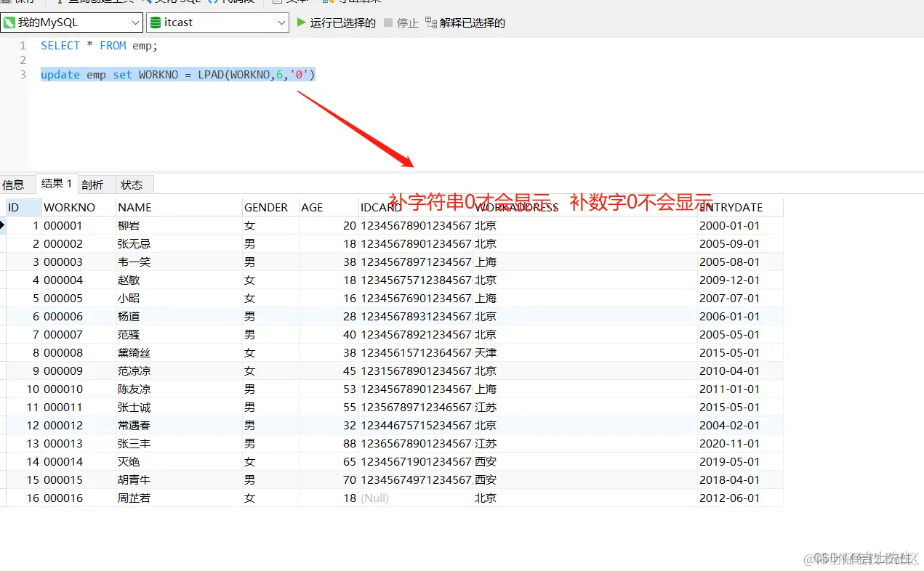
Task: Place cursor in SELECT * FROM emp line
Action: [99, 45]
